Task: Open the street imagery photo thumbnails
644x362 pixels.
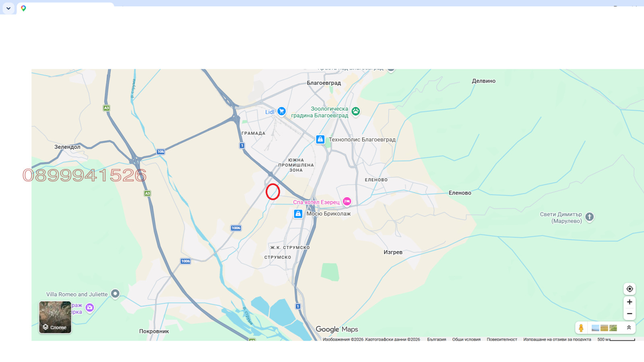Action: (x=604, y=328)
